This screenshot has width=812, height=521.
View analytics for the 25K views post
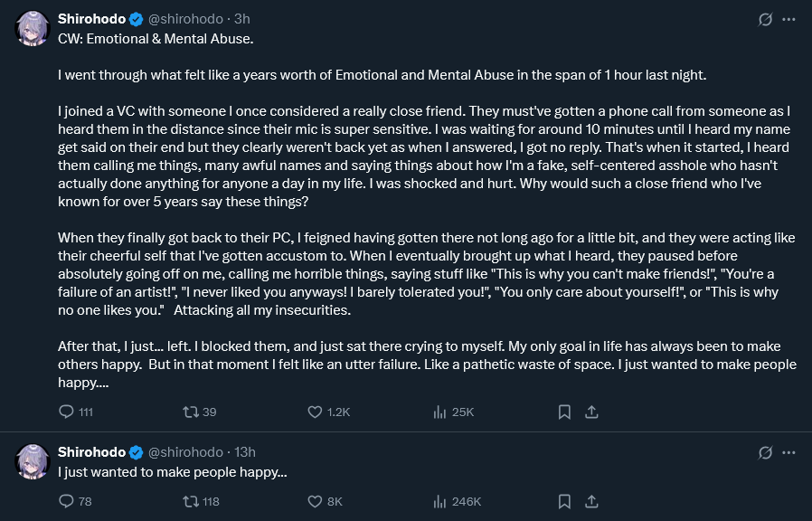pos(441,412)
